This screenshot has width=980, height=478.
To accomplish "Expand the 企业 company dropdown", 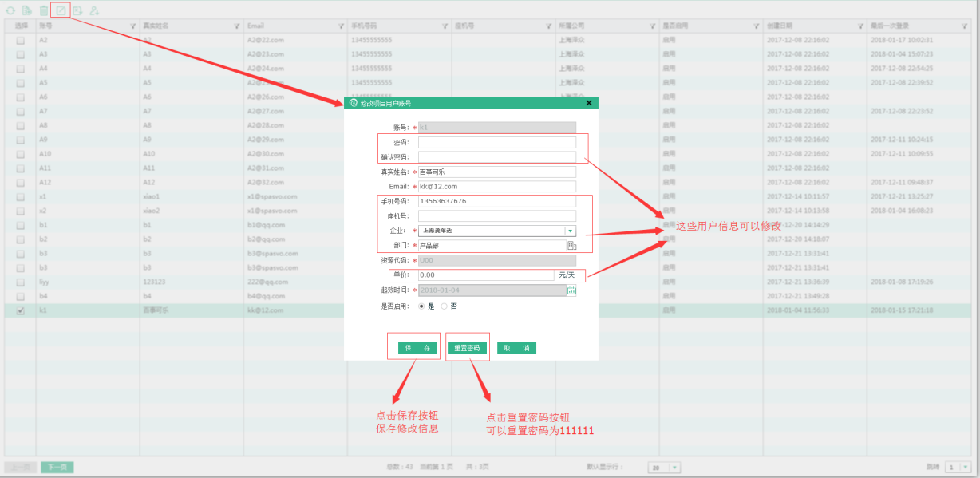I will point(570,231).
